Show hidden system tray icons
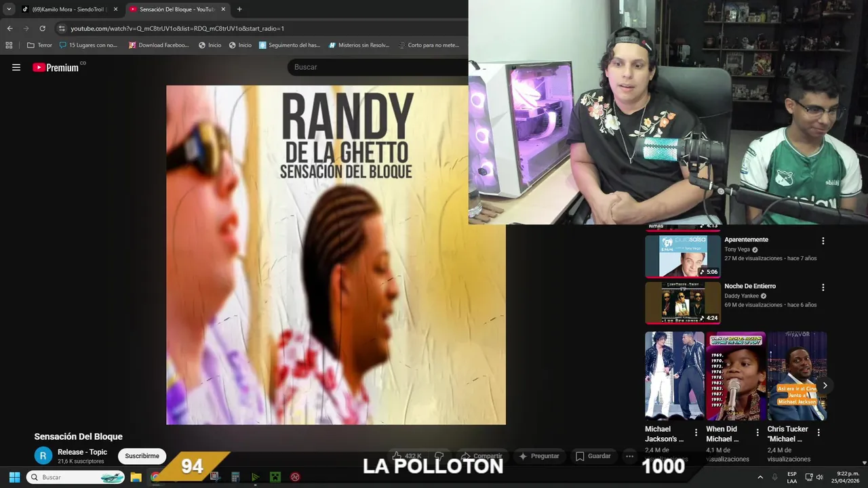 [x=760, y=477]
